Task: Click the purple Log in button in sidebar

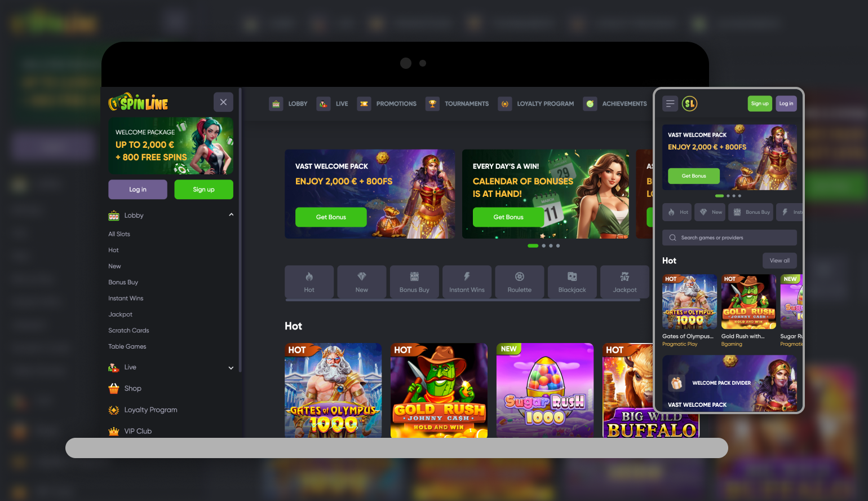Action: click(138, 190)
